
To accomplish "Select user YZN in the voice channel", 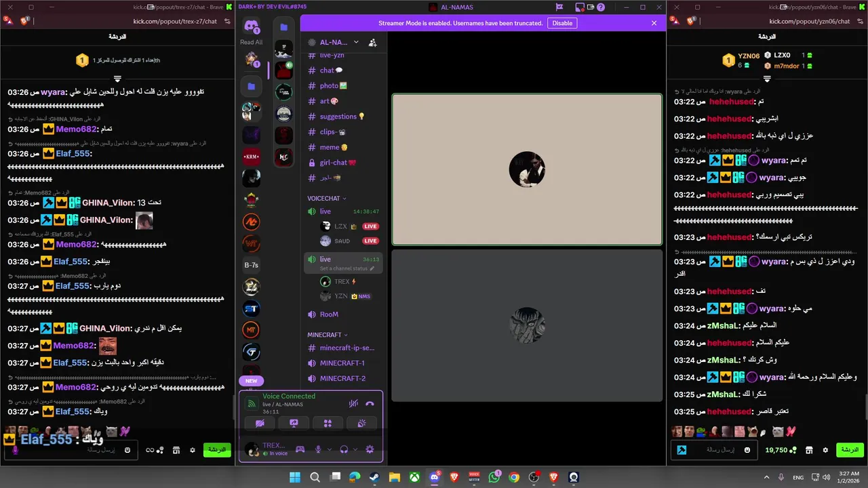I will click(349, 296).
